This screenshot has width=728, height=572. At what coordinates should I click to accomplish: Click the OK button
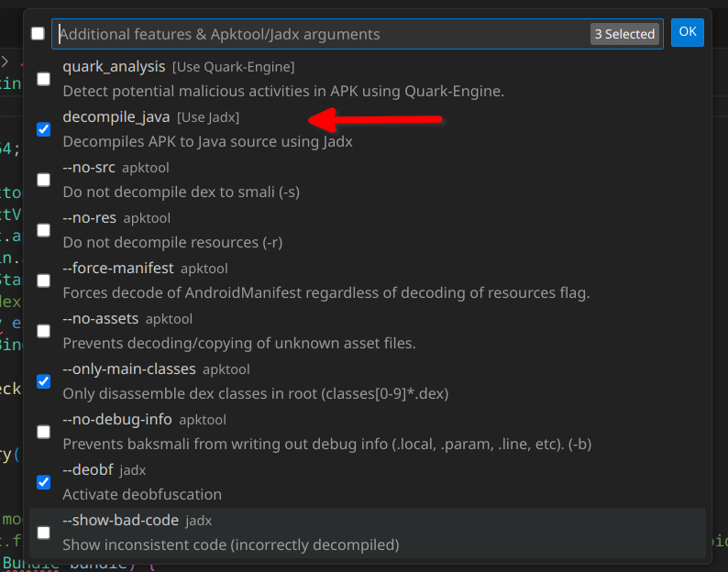tap(687, 32)
